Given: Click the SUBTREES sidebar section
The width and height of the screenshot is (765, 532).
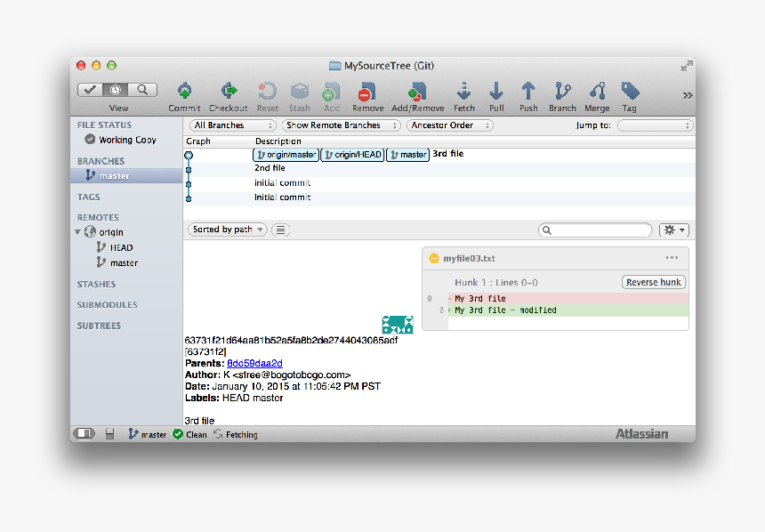Looking at the screenshot, I should [99, 326].
